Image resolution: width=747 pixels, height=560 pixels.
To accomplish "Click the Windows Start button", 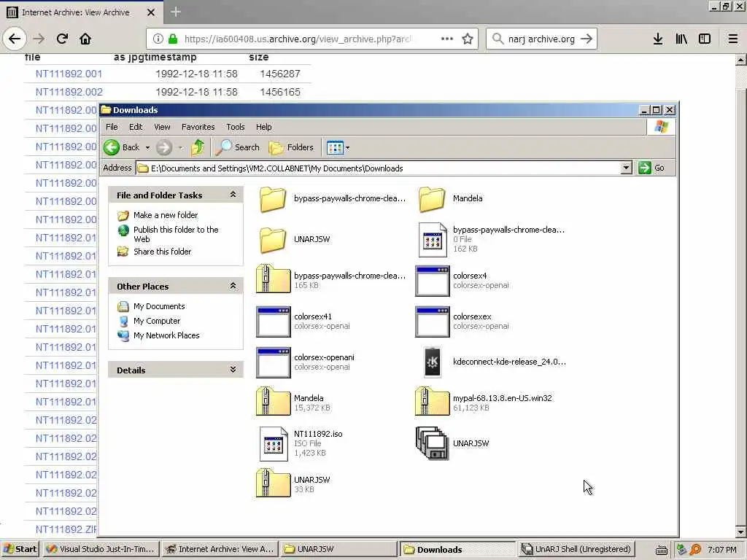I will [x=20, y=549].
